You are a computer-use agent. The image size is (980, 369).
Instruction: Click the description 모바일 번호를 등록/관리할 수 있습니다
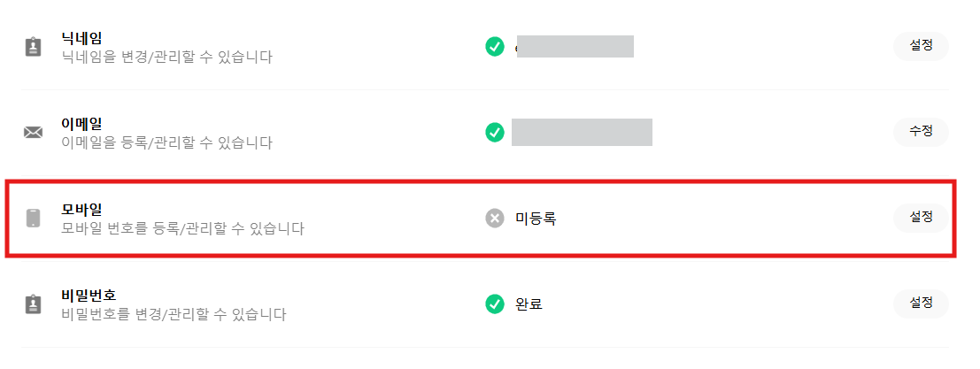pos(182,228)
